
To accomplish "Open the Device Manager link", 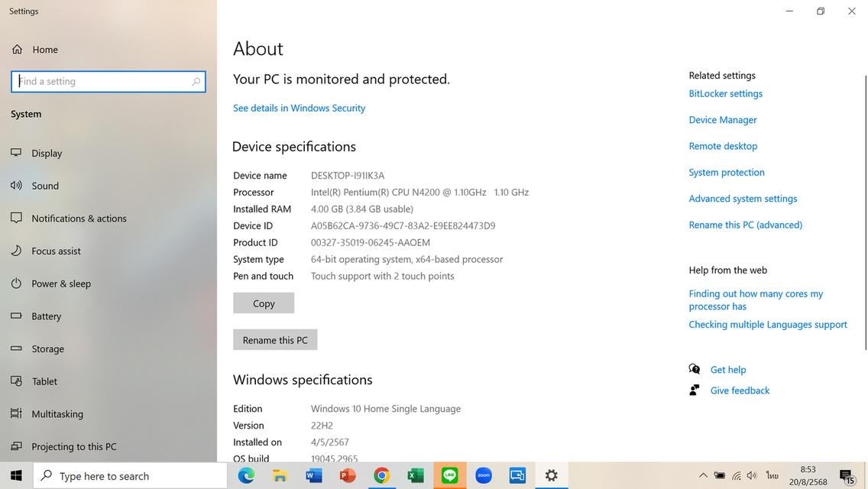I will tap(722, 120).
